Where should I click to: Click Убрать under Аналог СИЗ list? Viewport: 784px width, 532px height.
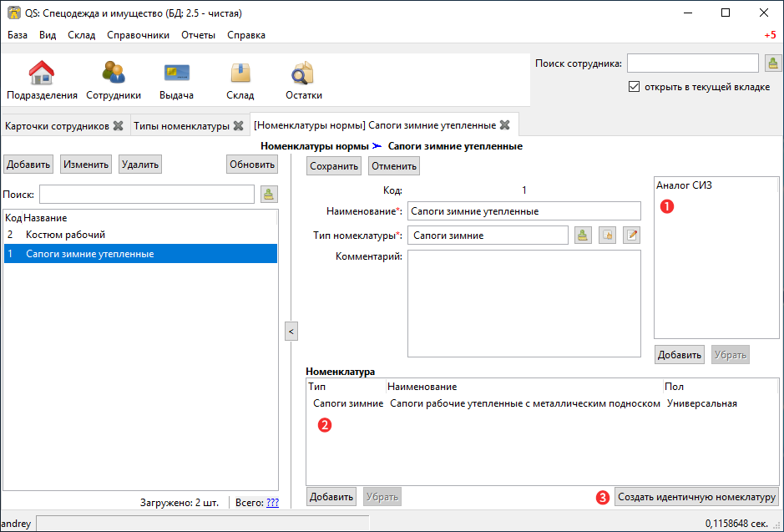click(731, 354)
